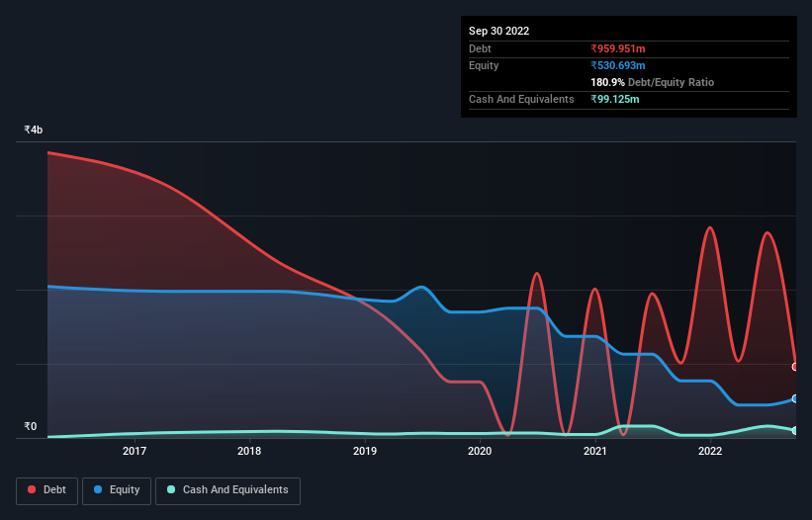Click the Sep 30 2022 tooltip date
Image resolution: width=812 pixels, height=520 pixels.
498,31
